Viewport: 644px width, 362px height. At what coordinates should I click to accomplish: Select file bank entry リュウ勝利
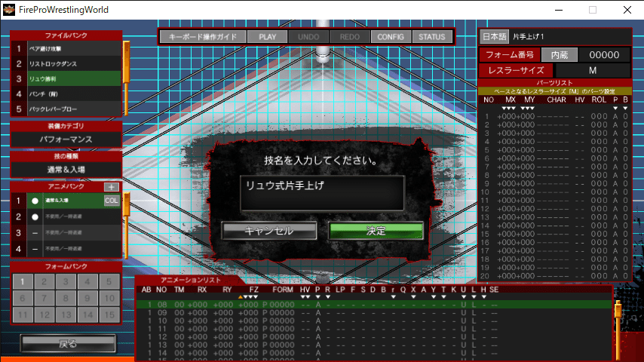click(66, 78)
